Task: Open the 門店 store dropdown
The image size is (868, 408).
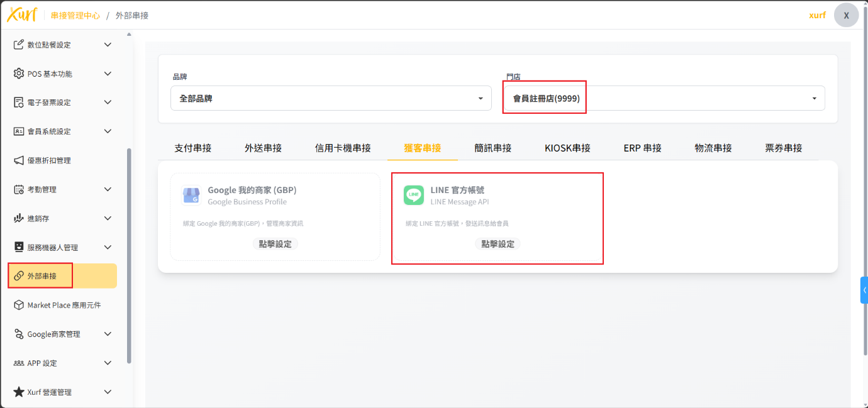Action: 664,98
